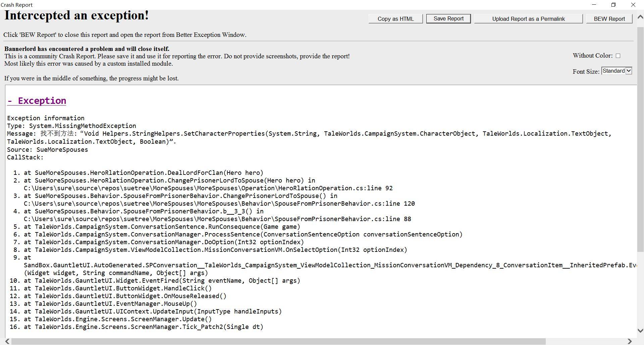Click ScreenManager.Tick_Patch2 stack line

[144, 327]
